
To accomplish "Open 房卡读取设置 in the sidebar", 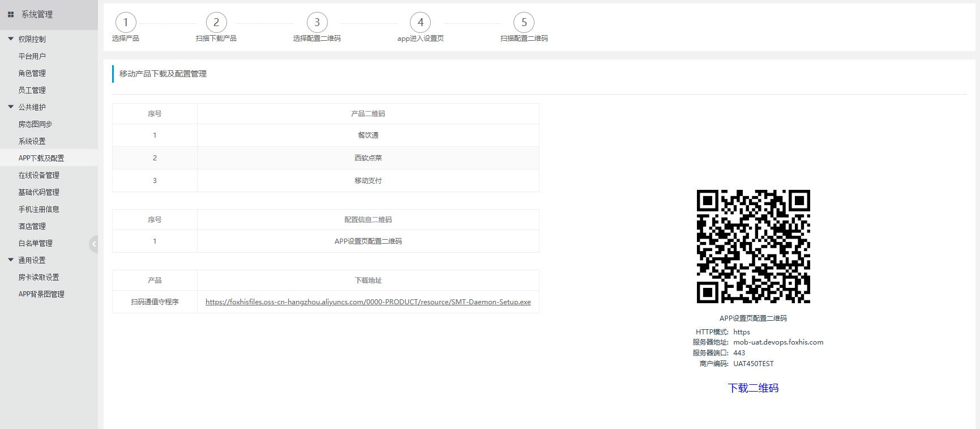I will coord(38,277).
